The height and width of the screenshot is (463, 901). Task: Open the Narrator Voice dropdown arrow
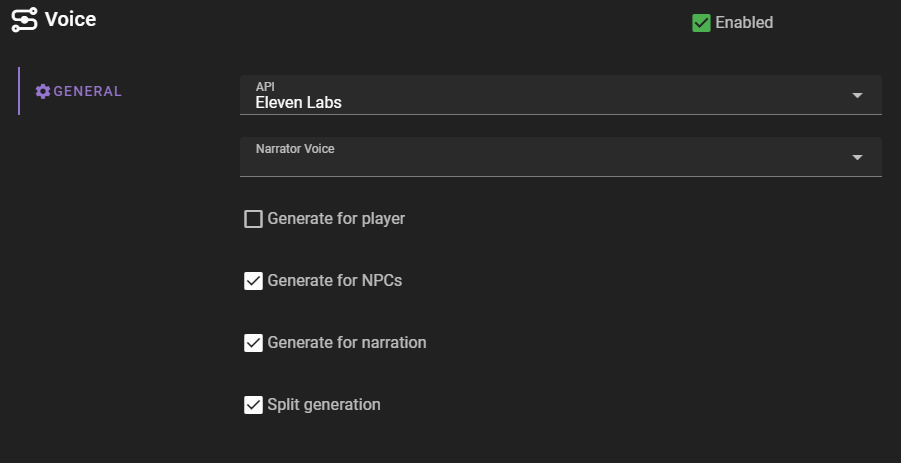tap(857, 157)
